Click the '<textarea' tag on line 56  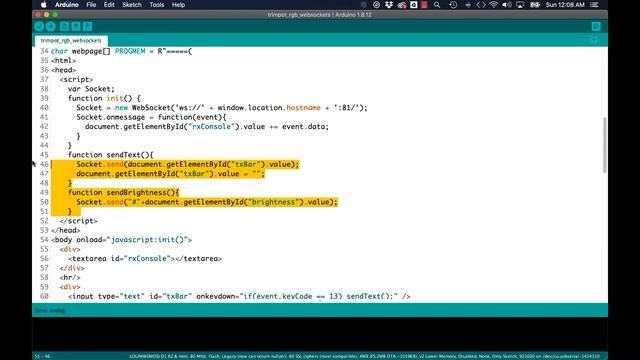(x=87, y=258)
